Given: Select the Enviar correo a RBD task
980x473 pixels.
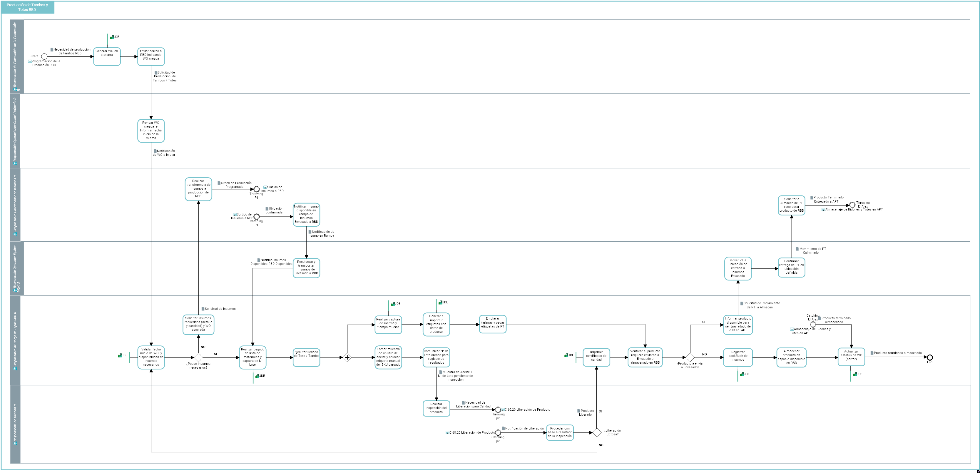Looking at the screenshot, I should coord(151,57).
